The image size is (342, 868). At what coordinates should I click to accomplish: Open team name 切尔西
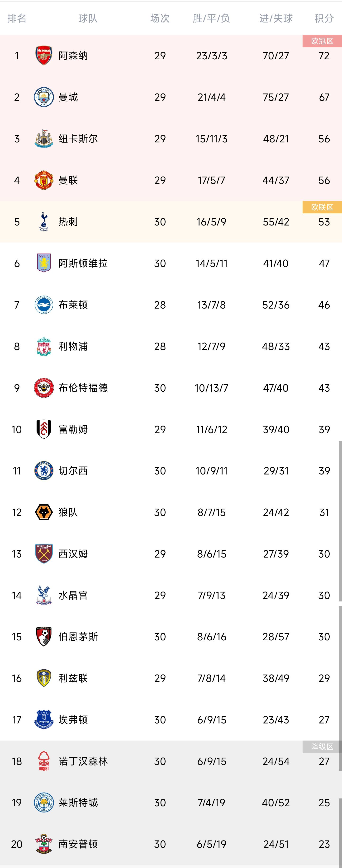73,471
